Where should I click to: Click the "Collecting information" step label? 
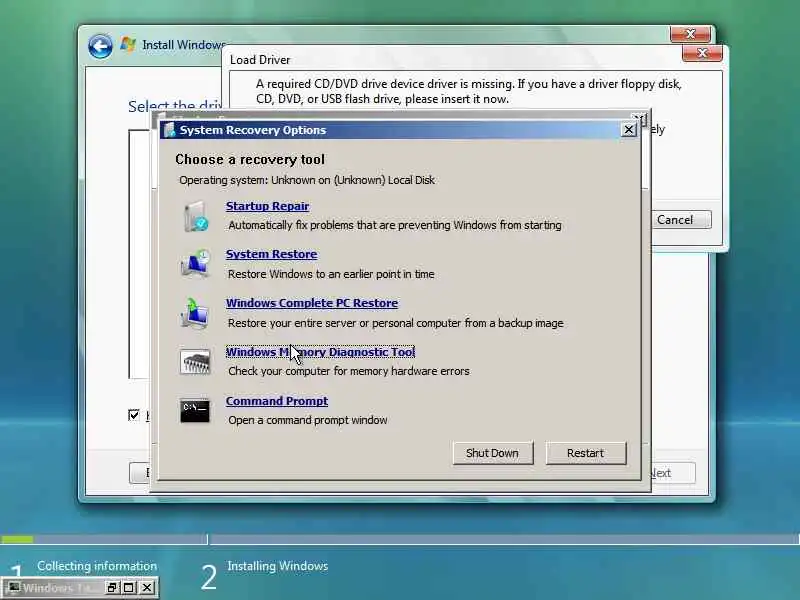[x=97, y=566]
